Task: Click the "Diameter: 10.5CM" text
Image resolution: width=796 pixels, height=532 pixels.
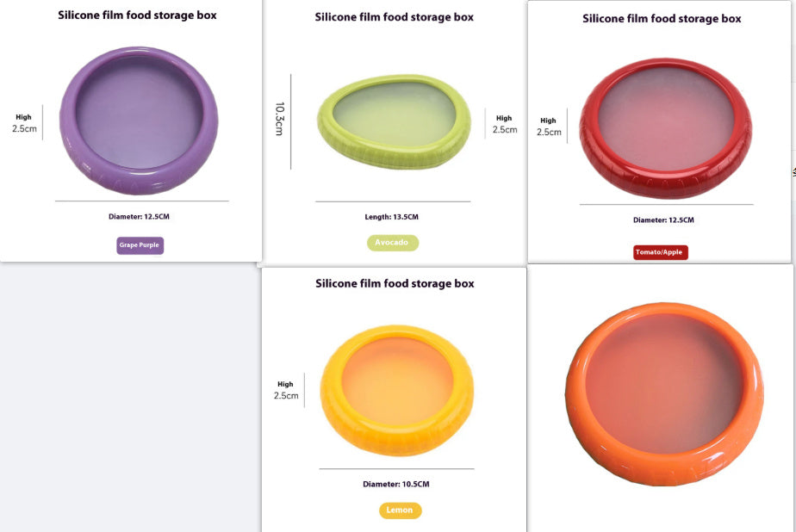Action: click(x=395, y=484)
